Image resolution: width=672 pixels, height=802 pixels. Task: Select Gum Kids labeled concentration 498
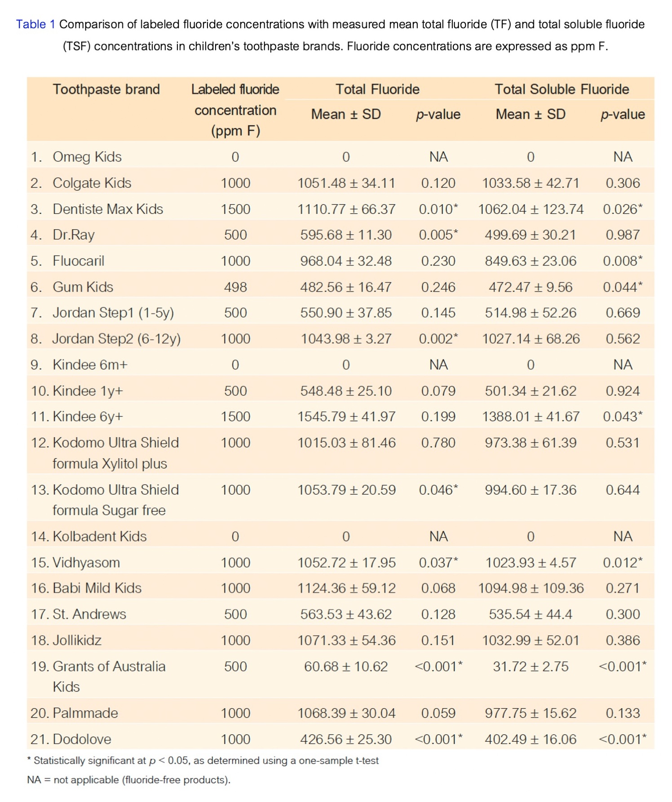tap(235, 287)
